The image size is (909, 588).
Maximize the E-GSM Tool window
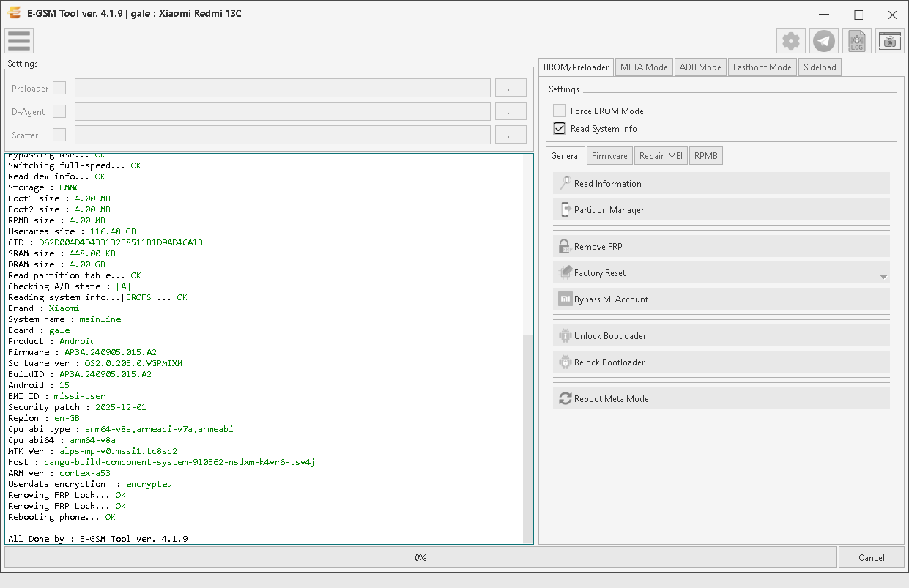click(x=858, y=14)
